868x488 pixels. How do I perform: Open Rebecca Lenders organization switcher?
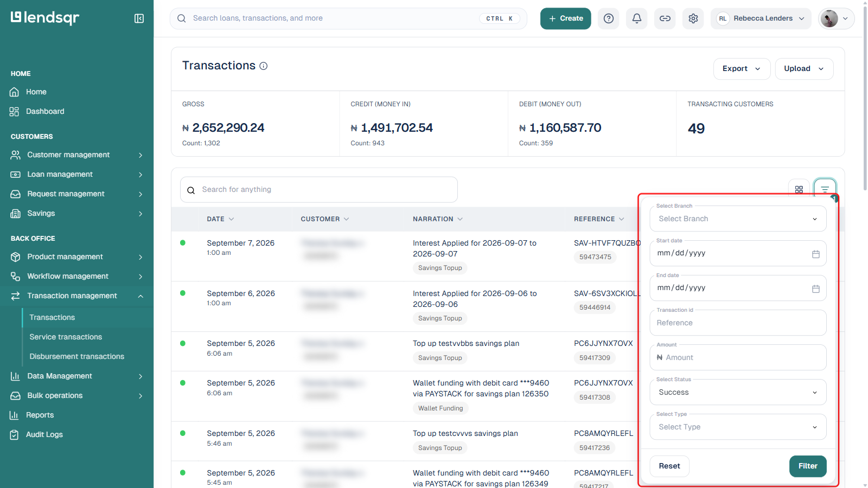click(x=761, y=18)
